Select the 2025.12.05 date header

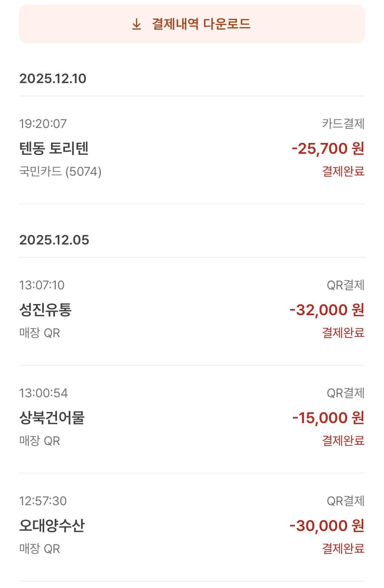pos(54,240)
